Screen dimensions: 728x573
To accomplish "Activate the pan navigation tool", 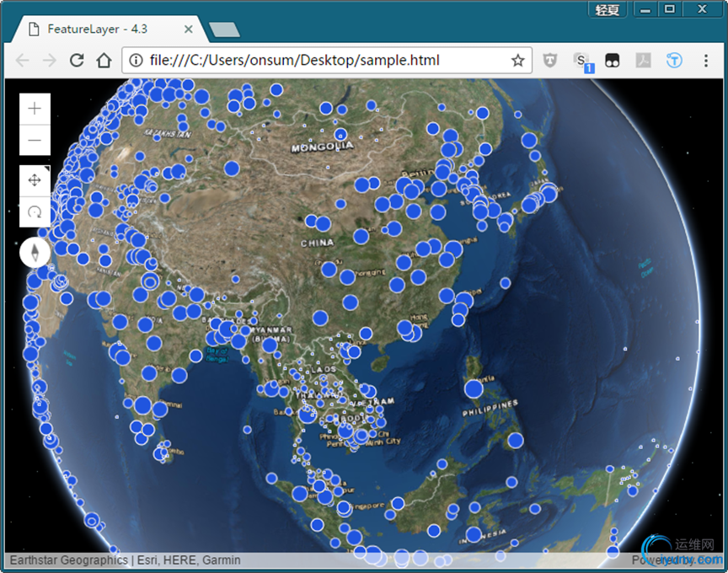I will click(x=35, y=180).
